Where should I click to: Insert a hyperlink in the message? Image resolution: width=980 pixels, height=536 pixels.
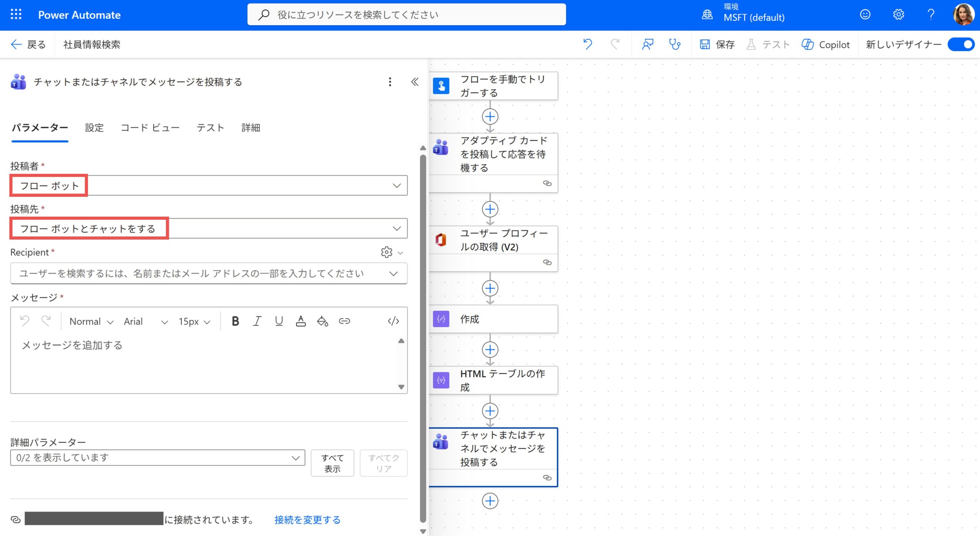point(344,321)
